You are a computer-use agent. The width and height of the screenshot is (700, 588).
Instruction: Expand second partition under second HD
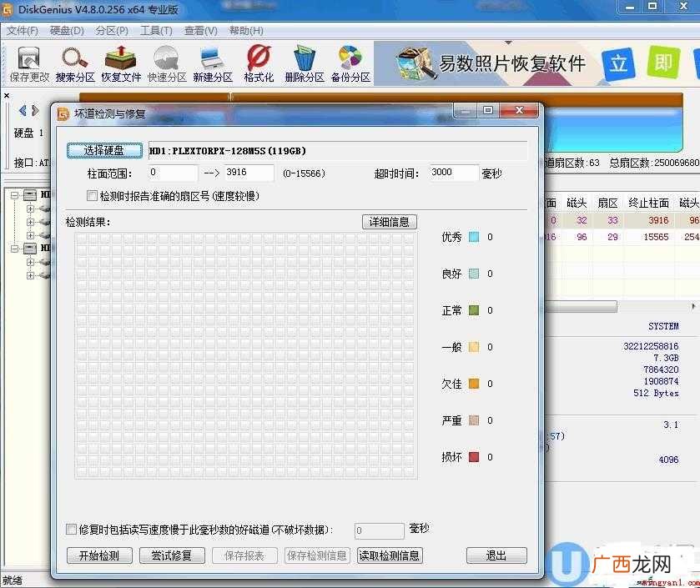30,275
